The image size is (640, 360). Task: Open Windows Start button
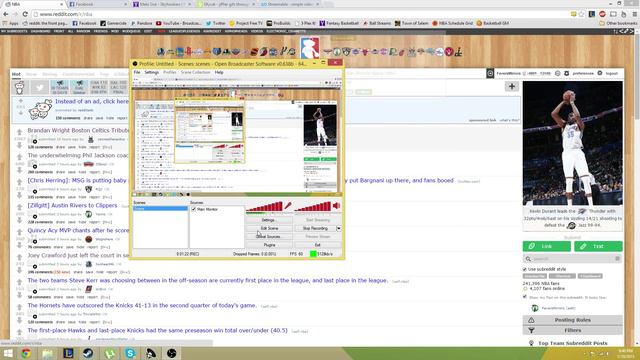[8, 353]
